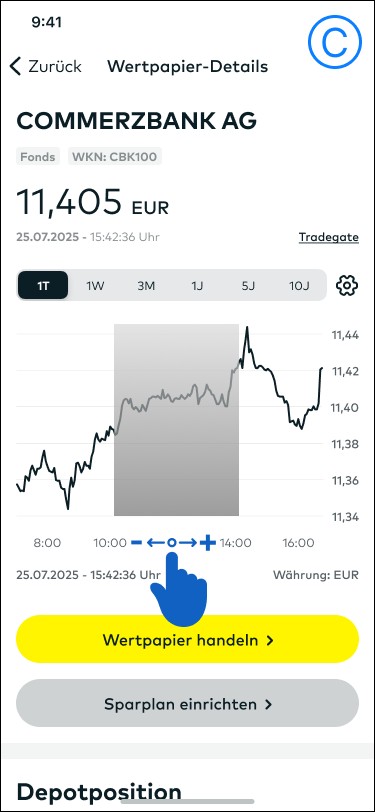Tap the blue plus zoom-in icon
The width and height of the screenshot is (375, 812).
point(208,543)
